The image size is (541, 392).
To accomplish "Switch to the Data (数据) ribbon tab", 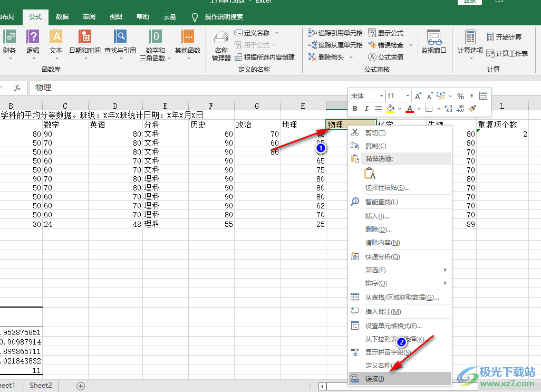I will 62,16.
